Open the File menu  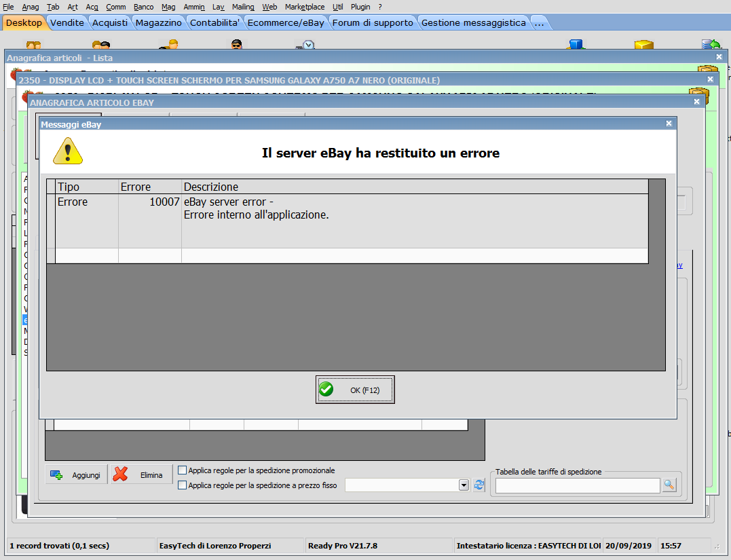8,7
